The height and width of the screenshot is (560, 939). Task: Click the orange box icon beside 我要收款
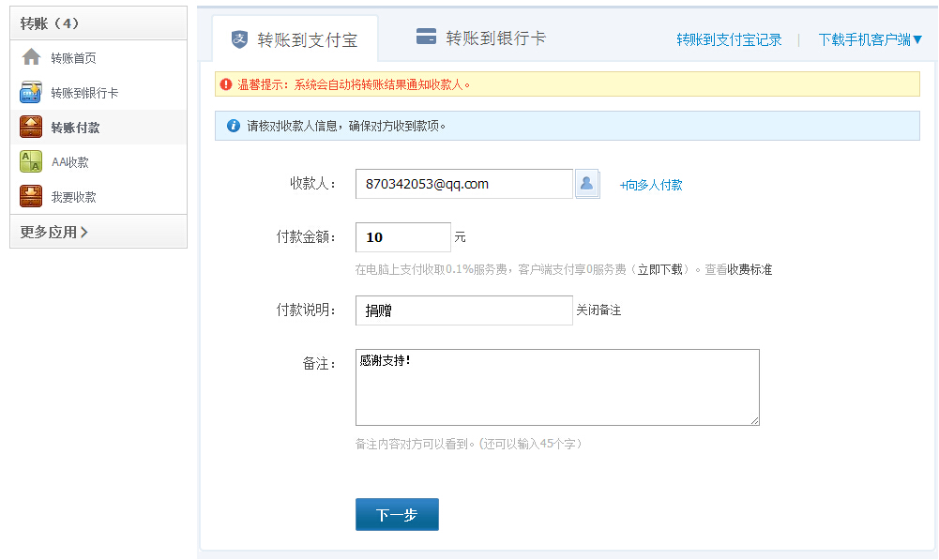(x=31, y=196)
